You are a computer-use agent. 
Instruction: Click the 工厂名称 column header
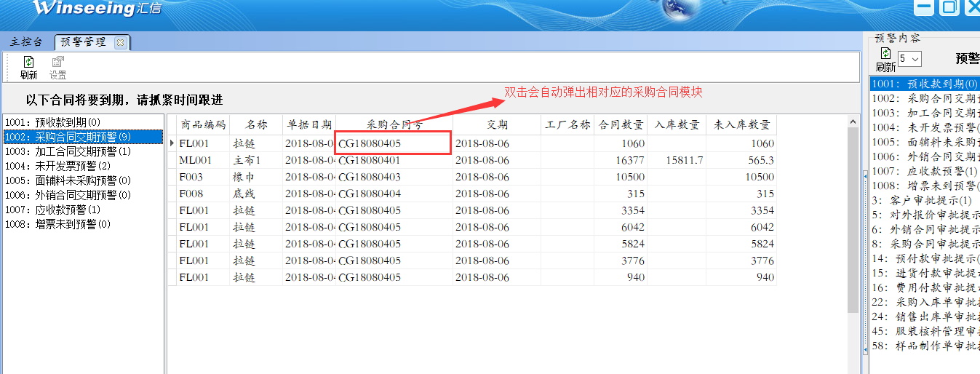(x=568, y=124)
